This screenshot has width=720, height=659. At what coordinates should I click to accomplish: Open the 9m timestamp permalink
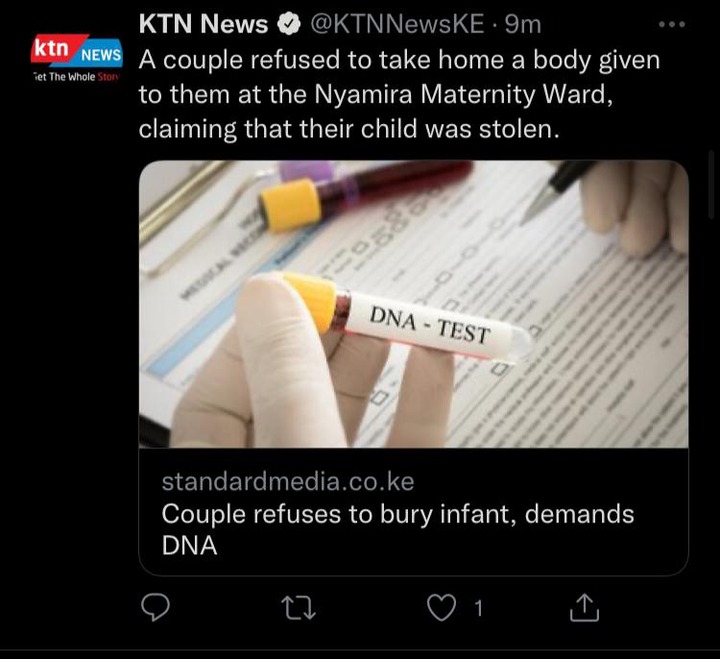[523, 24]
